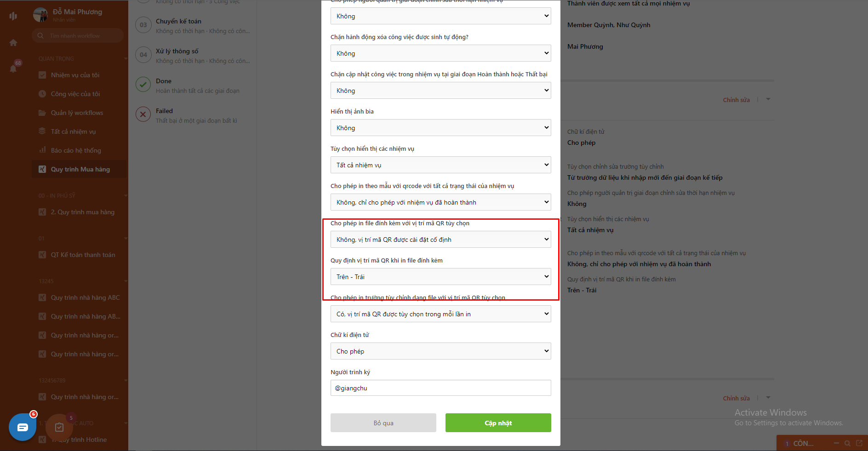Click the Người trình ký field with @giangchu
Image resolution: width=868 pixels, height=451 pixels.
coord(440,388)
